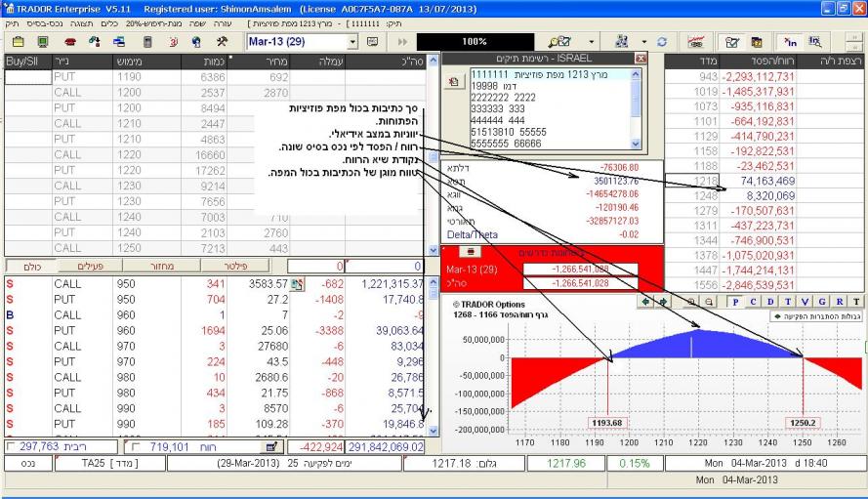This screenshot has height=499, width=868.
Task: Click upper options table scroll up arrow
Action: tap(433, 61)
